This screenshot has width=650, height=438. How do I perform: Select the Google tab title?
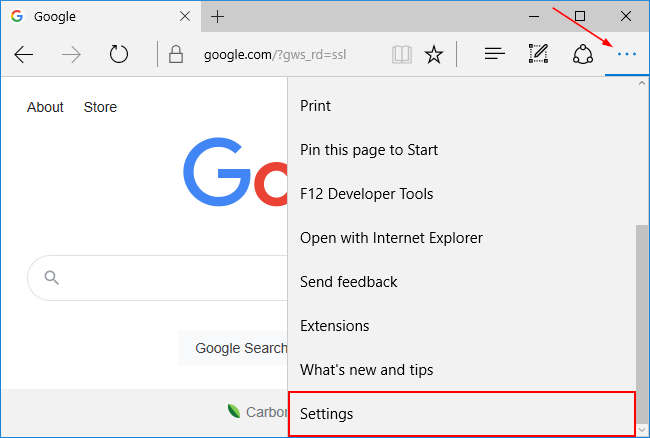[55, 17]
